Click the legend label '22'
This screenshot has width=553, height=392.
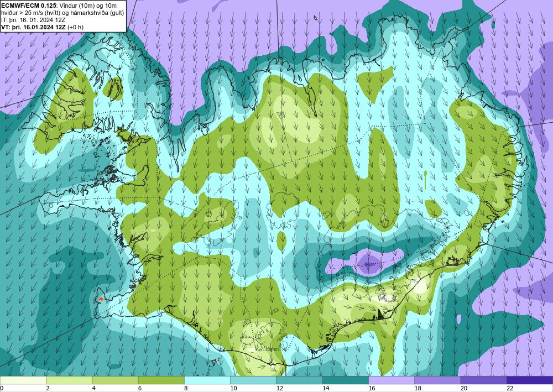[x=510, y=388]
